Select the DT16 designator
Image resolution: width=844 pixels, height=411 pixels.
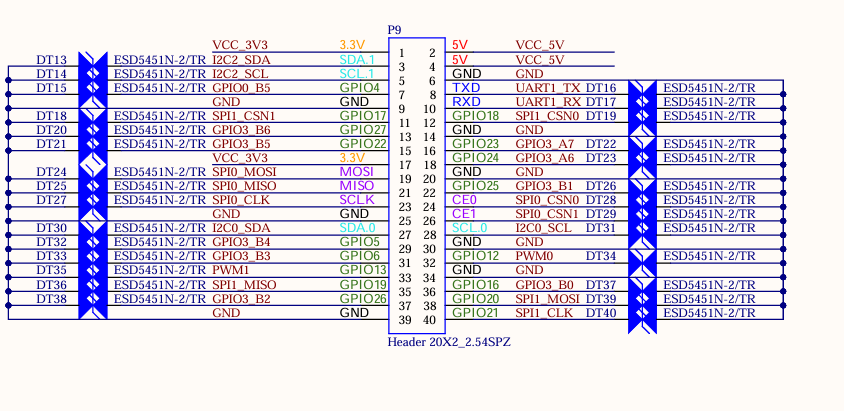pos(601,88)
